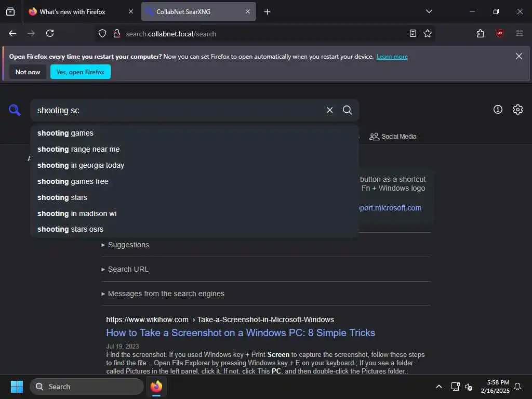The image size is (532, 399).
Task: Open uBlock Origin extension icon
Action: point(499,33)
